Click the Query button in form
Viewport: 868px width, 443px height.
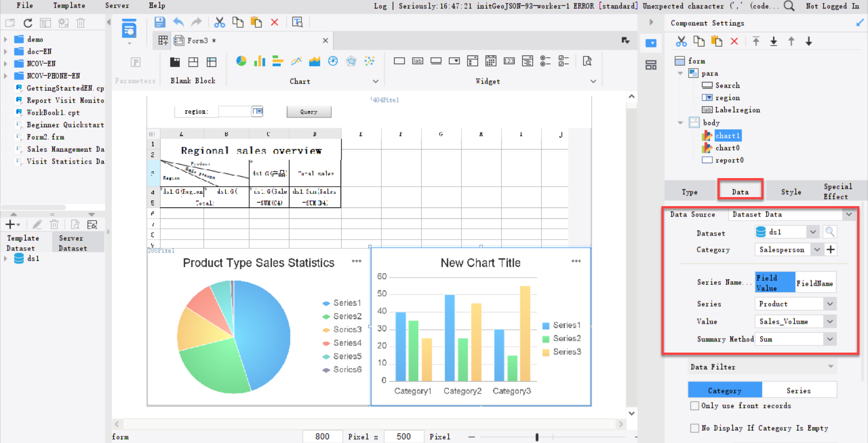tap(309, 112)
